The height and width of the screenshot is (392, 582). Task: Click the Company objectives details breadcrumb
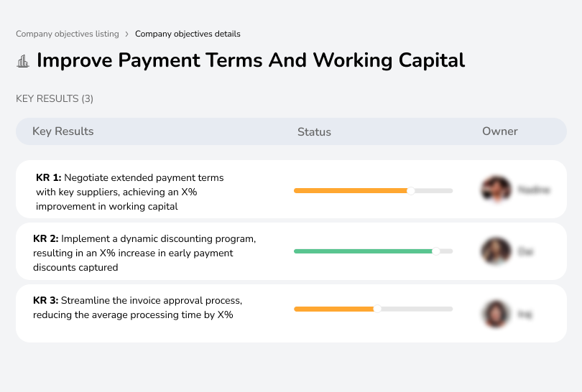click(188, 34)
